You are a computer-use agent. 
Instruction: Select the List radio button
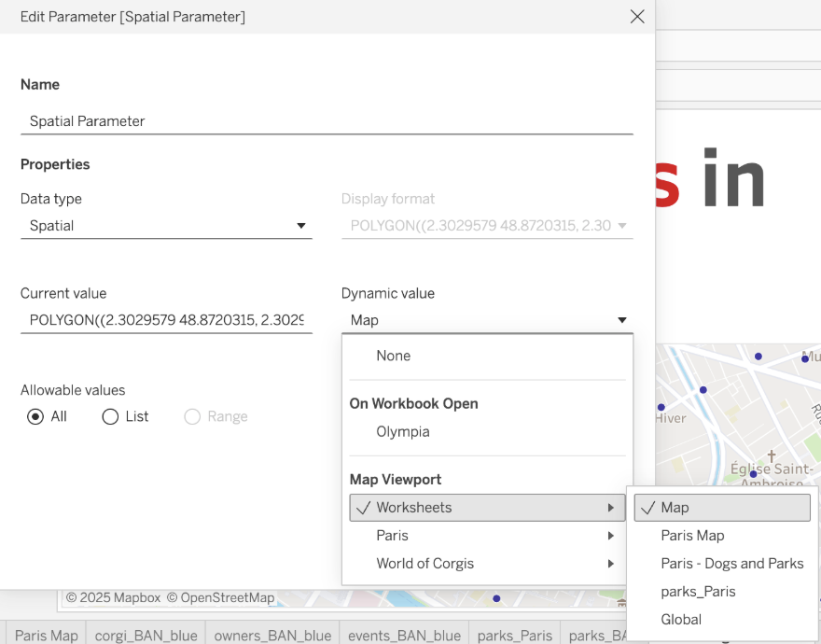point(111,416)
